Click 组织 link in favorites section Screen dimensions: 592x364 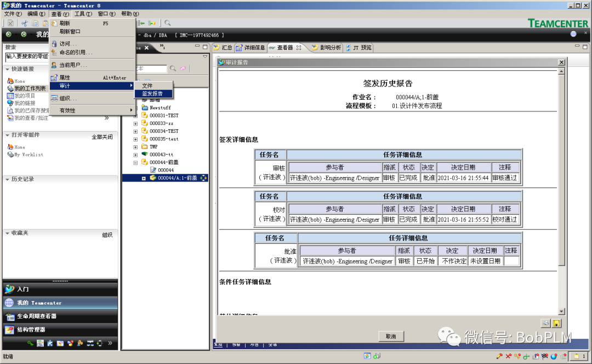click(107, 235)
